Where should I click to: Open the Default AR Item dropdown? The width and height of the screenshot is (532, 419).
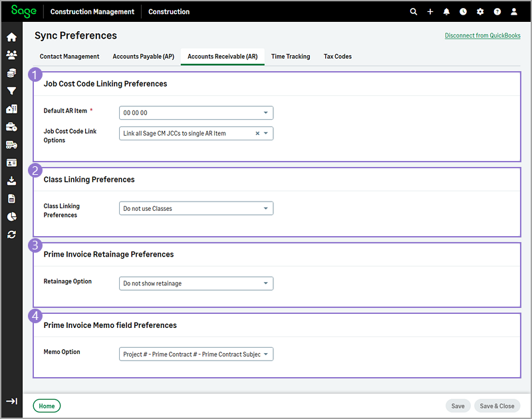tap(196, 113)
